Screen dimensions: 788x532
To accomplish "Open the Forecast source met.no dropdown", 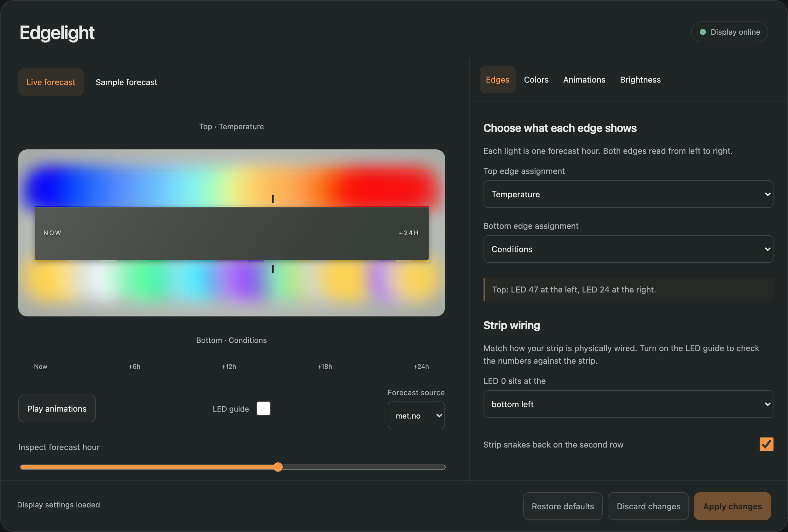I will tap(416, 416).
